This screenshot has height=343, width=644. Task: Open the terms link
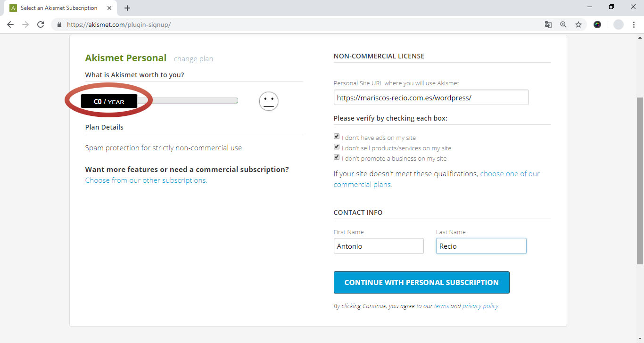pyautogui.click(x=441, y=306)
